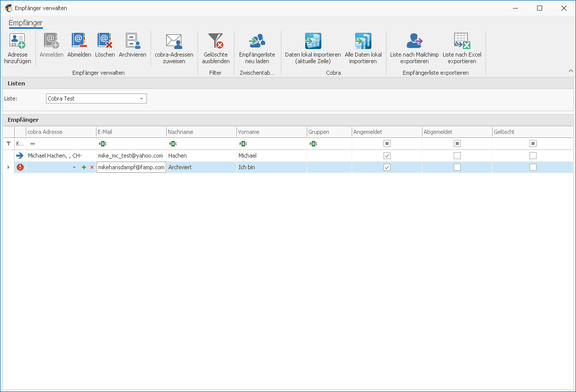The width and height of the screenshot is (576, 392).
Task: Click Gelöschte ausblenden filter icon
Action: (x=216, y=41)
